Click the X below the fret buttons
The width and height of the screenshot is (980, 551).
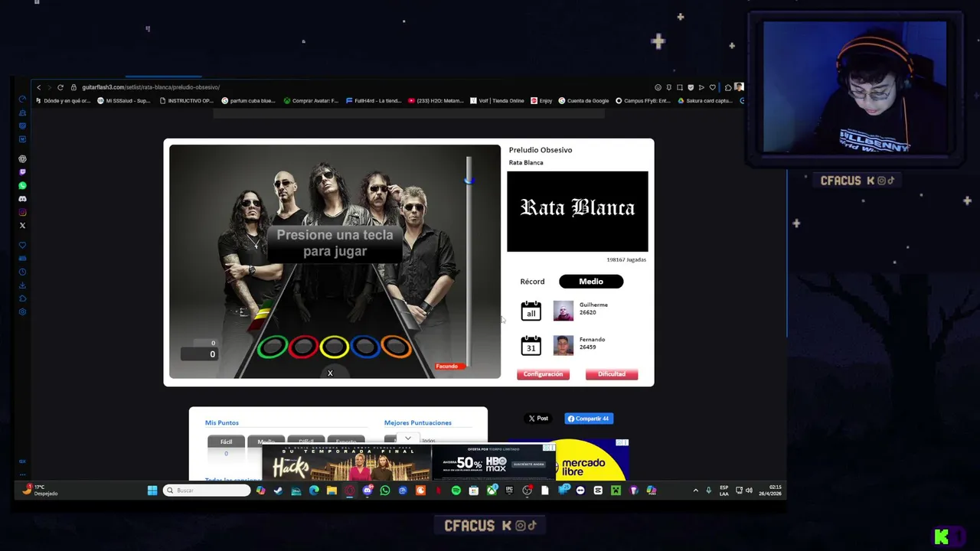330,373
